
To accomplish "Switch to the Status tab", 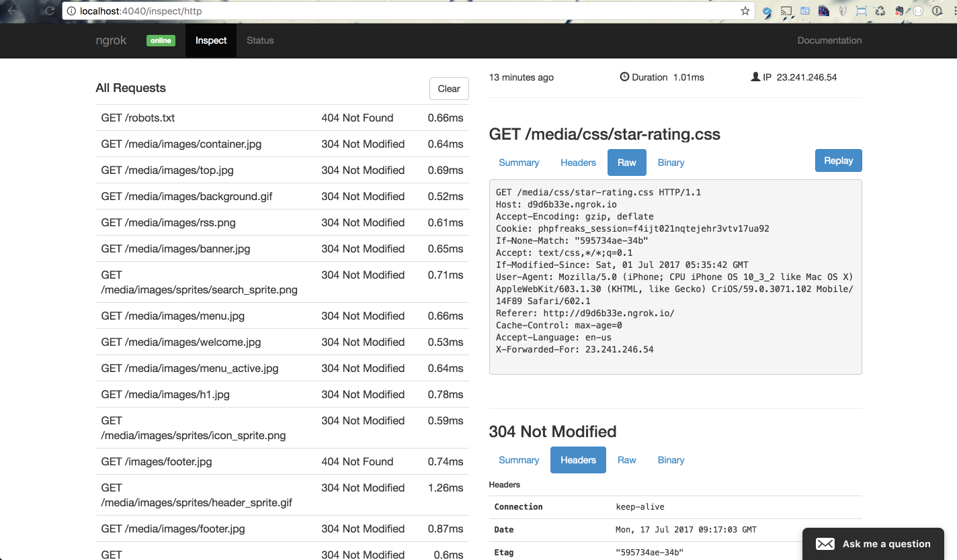I will (260, 40).
